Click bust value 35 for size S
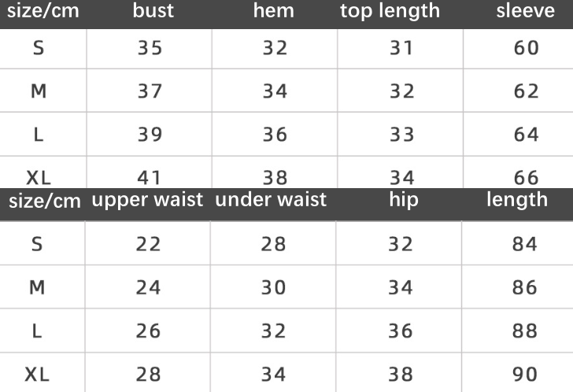The height and width of the screenshot is (392, 573). 149,48
